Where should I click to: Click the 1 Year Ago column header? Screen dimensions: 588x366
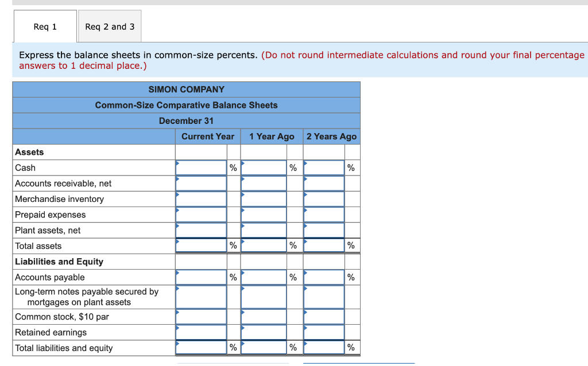click(272, 137)
